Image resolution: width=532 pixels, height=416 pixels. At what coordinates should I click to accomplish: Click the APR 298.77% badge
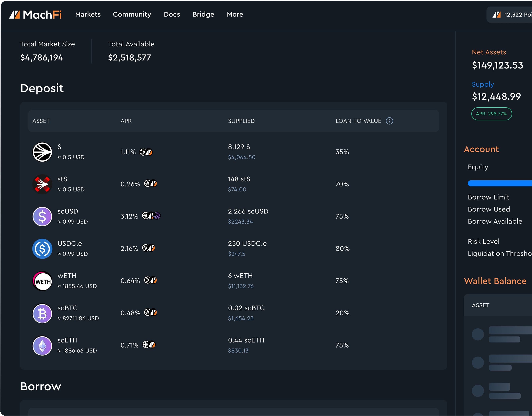492,114
